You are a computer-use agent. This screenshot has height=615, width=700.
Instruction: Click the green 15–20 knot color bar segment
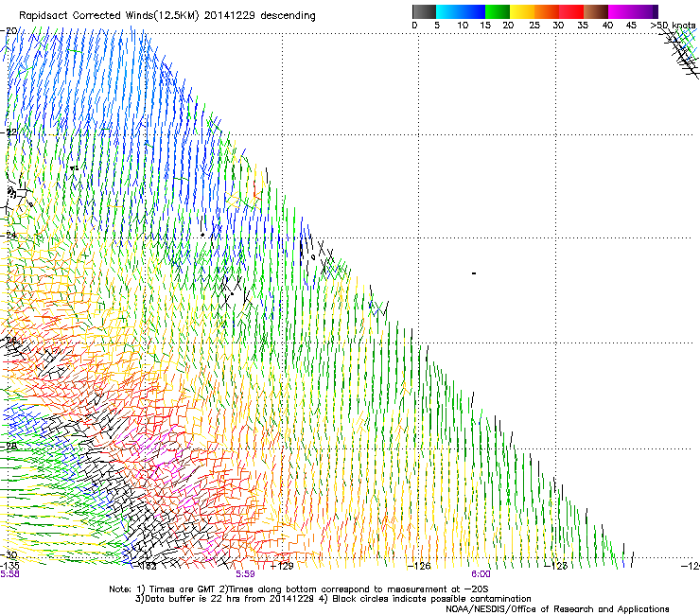(x=498, y=11)
